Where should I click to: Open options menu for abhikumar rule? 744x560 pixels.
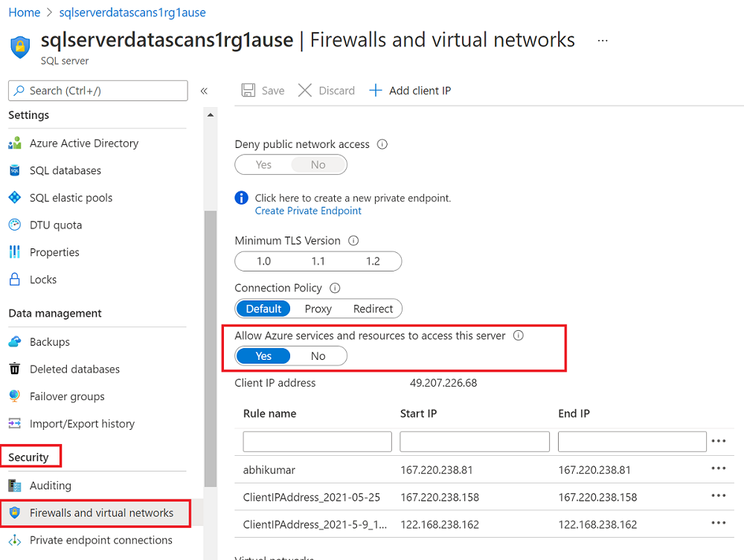718,469
